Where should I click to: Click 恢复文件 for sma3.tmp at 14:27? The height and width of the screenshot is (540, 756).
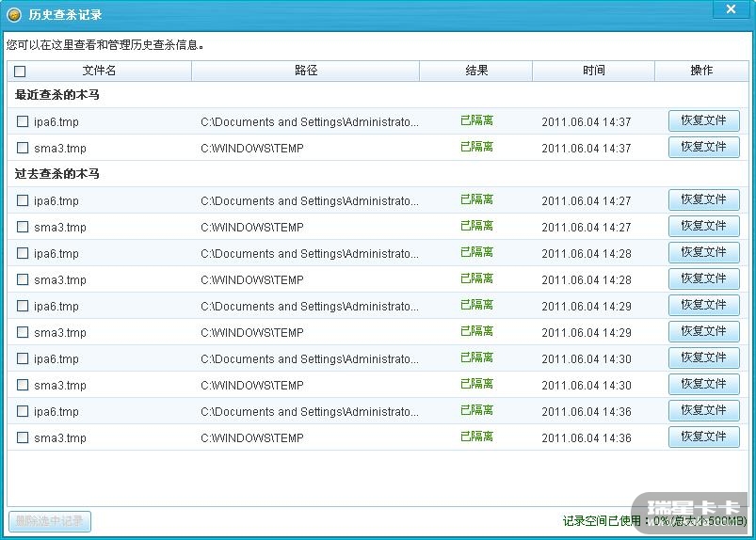[704, 226]
